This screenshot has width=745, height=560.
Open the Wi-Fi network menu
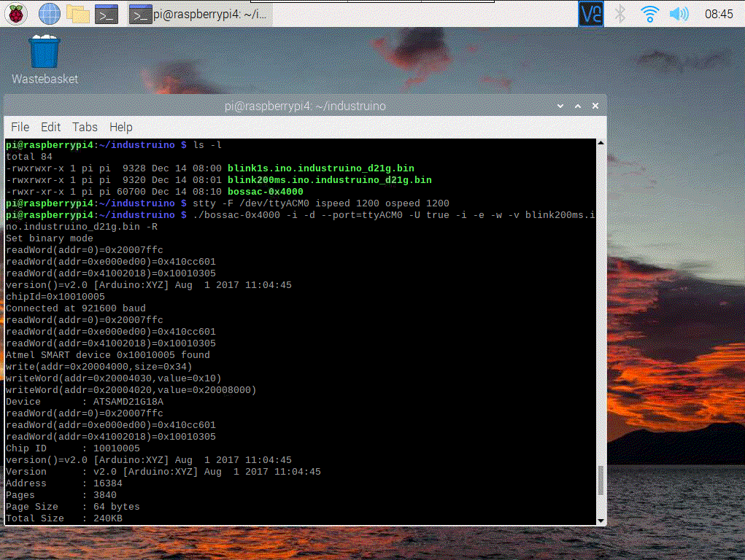coord(649,13)
